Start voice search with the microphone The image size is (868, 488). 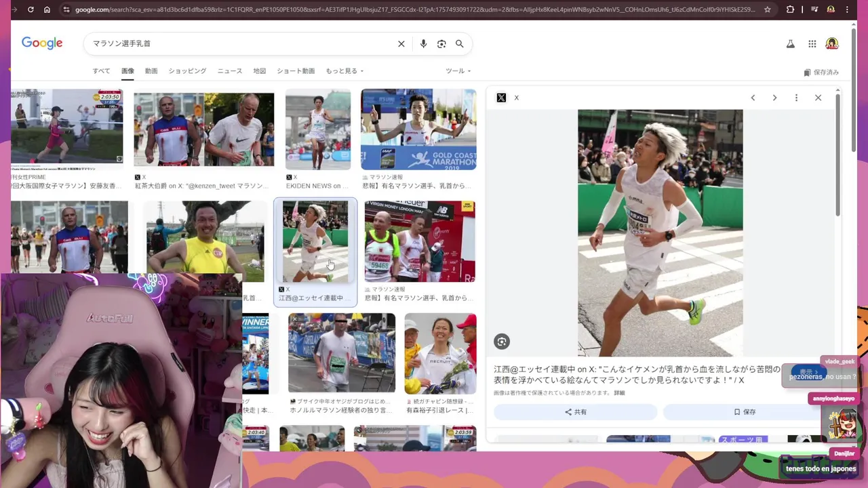point(423,43)
